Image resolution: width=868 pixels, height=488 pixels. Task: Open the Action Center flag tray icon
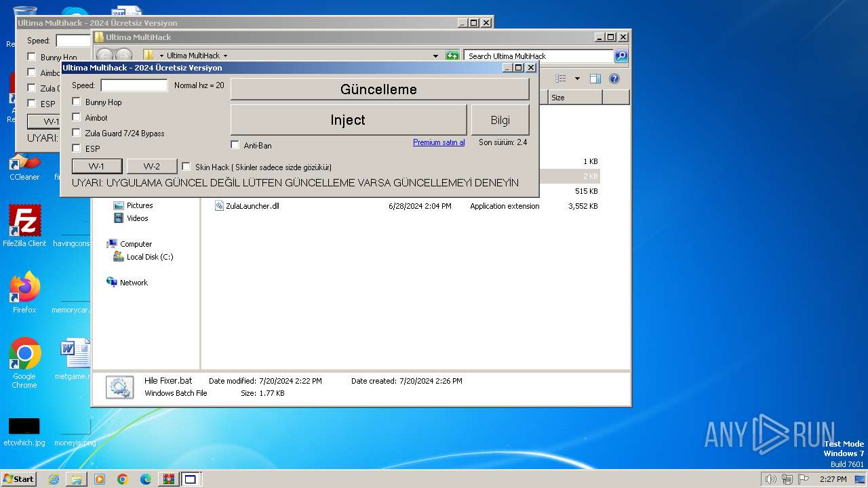[x=804, y=479]
